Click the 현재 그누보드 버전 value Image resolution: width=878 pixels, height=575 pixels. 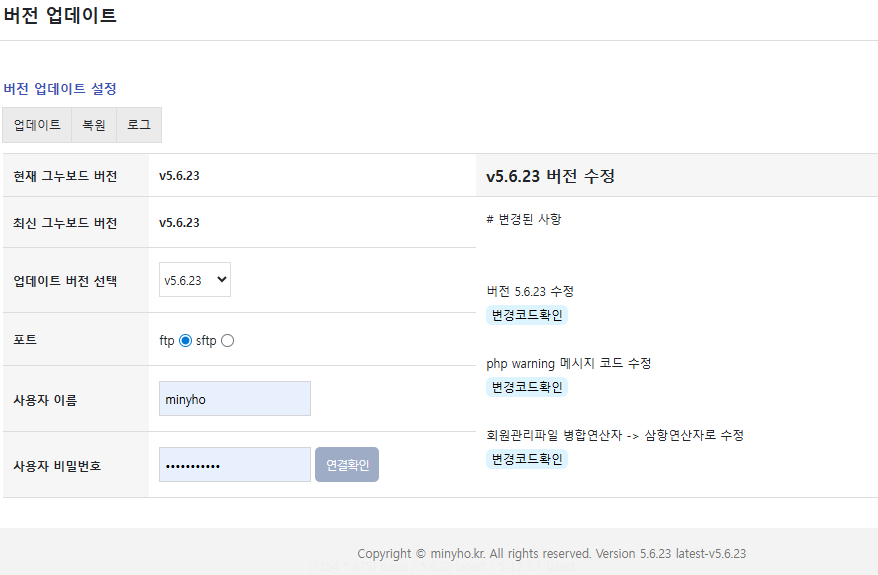(179, 176)
